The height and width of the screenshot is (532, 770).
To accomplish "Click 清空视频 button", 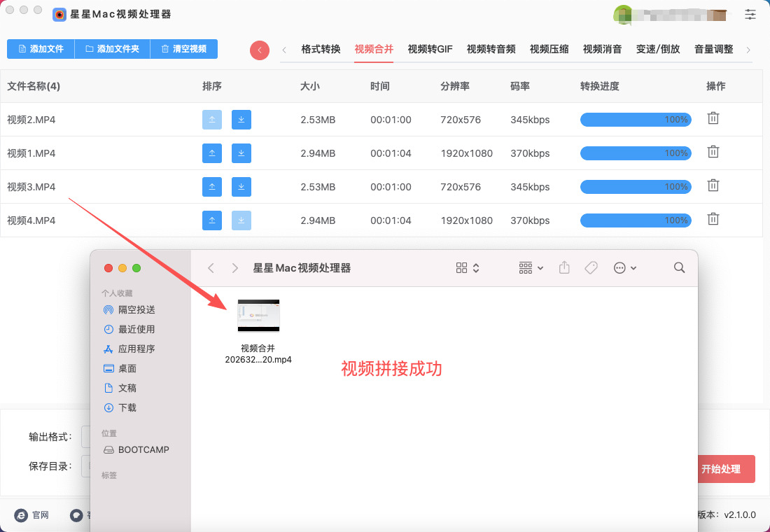I will 183,49.
